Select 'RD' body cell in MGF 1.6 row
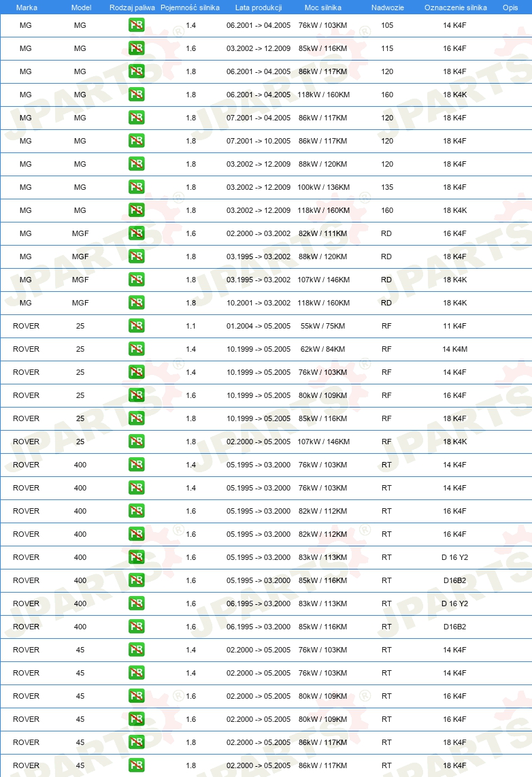 386,233
